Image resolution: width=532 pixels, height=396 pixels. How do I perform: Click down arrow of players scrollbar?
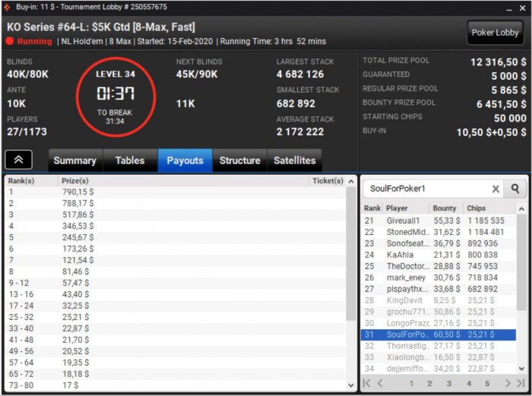click(521, 368)
